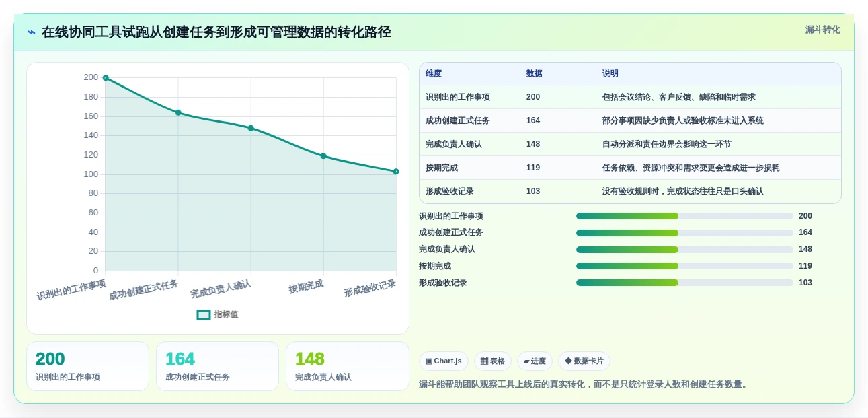Click the lightning icon beside the title
Viewport: 868px width, 418px height.
(32, 32)
